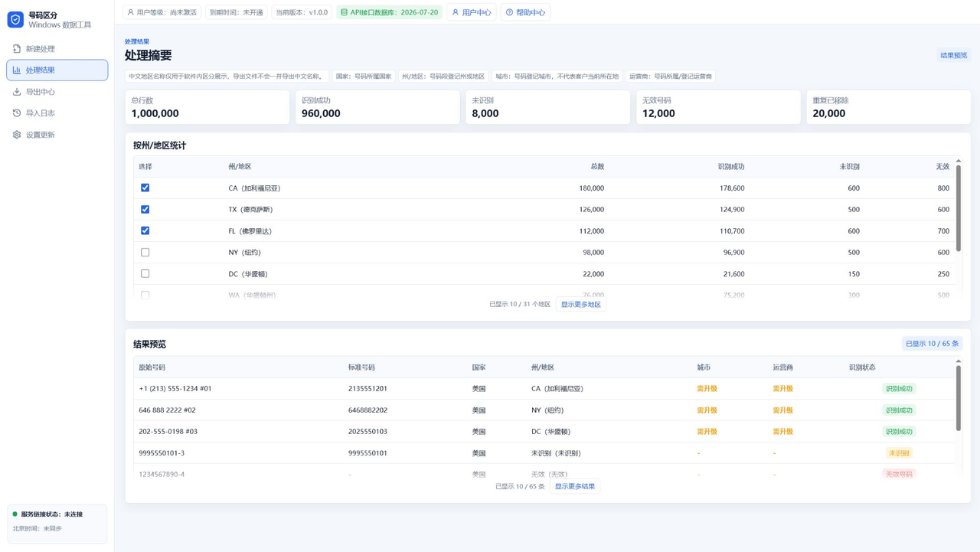The image size is (980, 552).
Task: Click original number 202-555-0198 #03
Action: coord(168,432)
